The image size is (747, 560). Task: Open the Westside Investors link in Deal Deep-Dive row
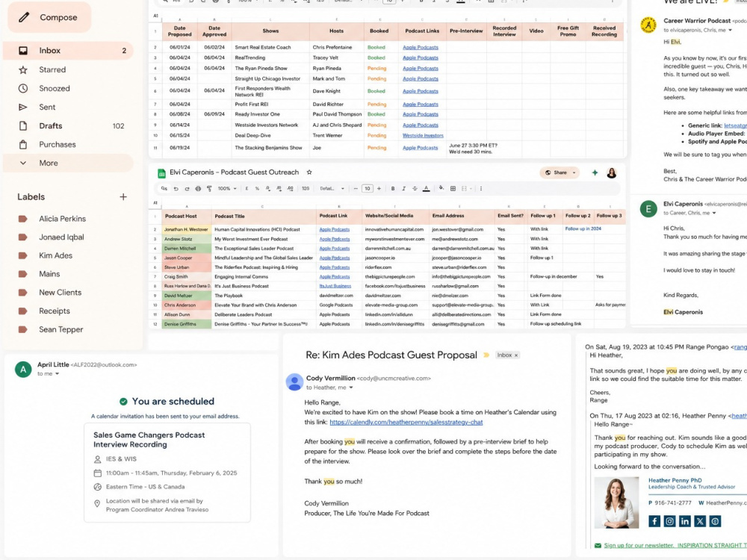click(x=423, y=135)
